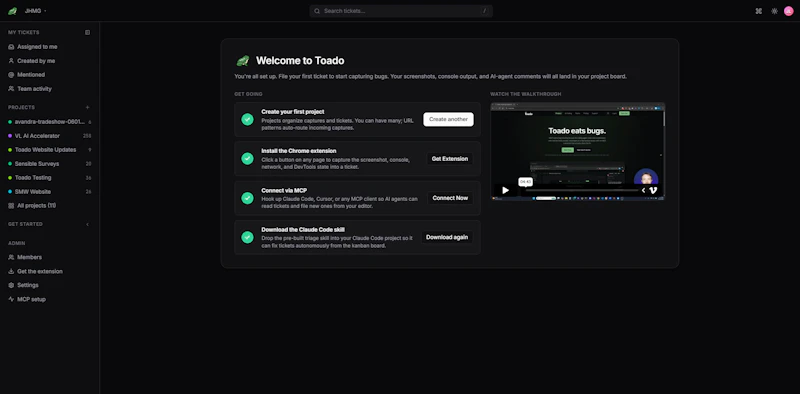Click the Watch the Walkthrough label
Screen dimensions: 800x394
(526, 94)
